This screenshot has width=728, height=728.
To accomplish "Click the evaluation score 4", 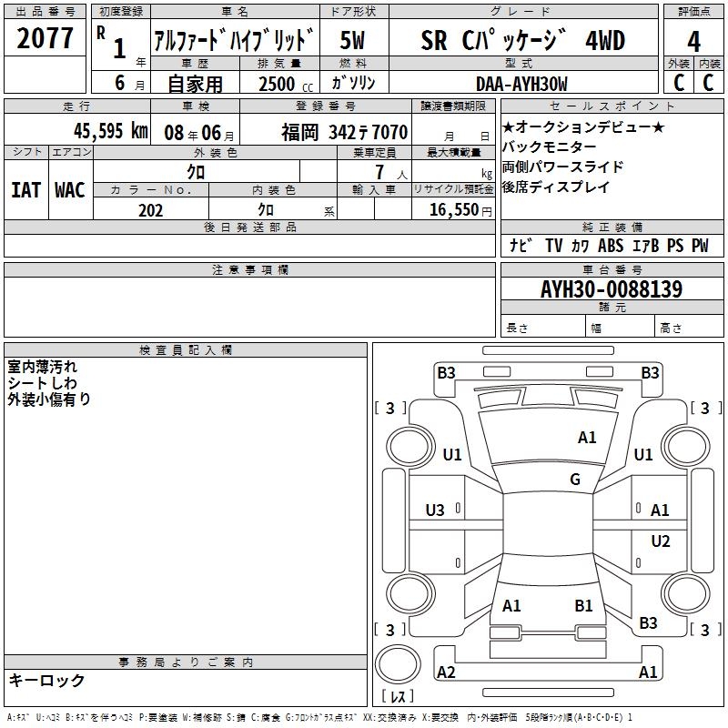I will coord(693,41).
